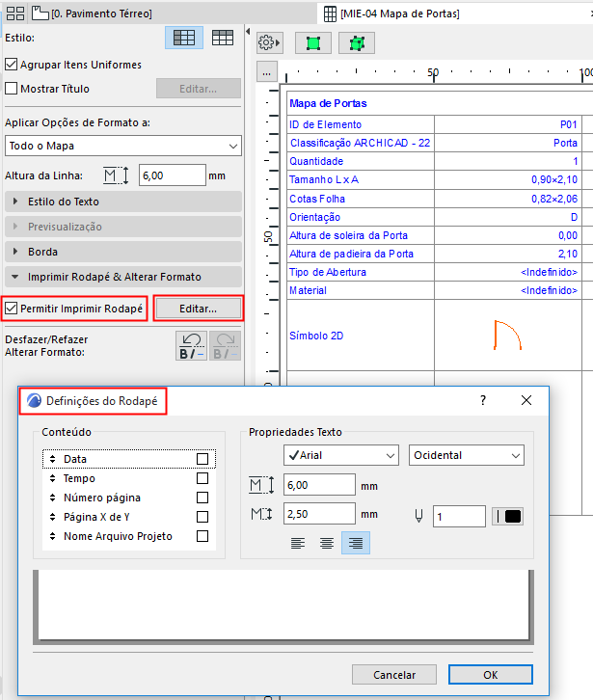This screenshot has width=593, height=700.
Task: Toggle Agrupar Itens Uniformes checkbox
Action: tap(12, 65)
